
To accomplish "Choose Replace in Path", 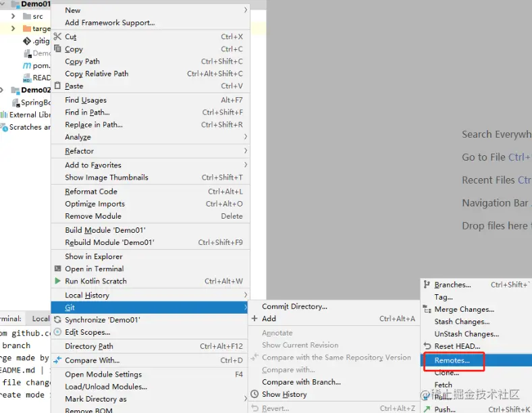I will pos(151,124).
